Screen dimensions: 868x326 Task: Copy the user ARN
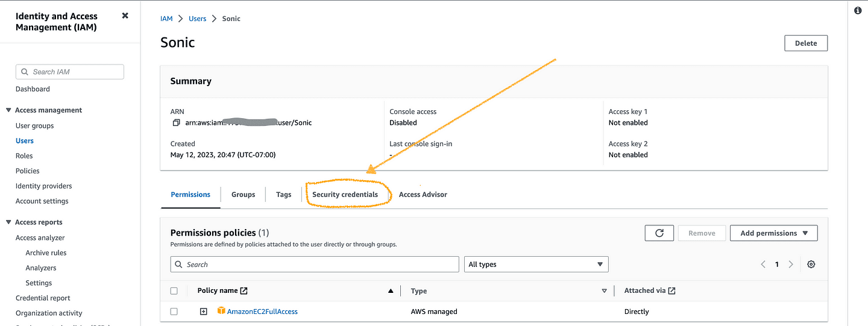point(176,122)
